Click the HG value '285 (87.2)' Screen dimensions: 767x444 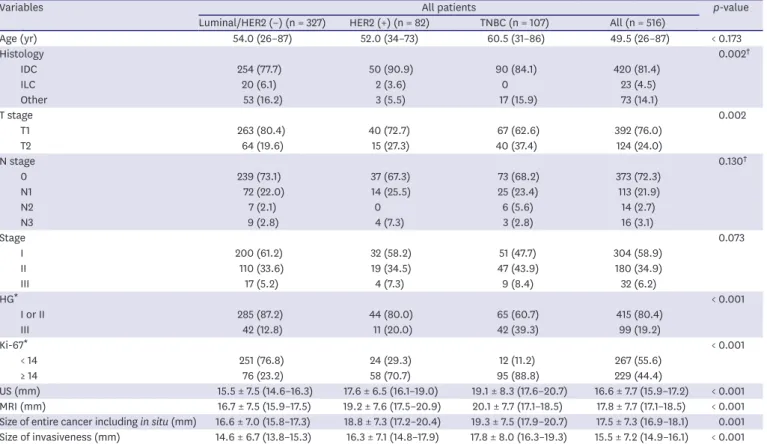pyautogui.click(x=260, y=314)
